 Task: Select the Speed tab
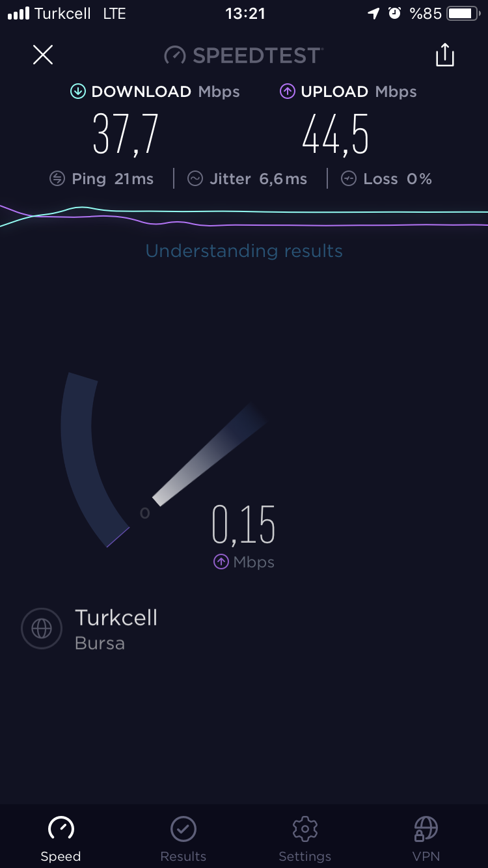61,839
